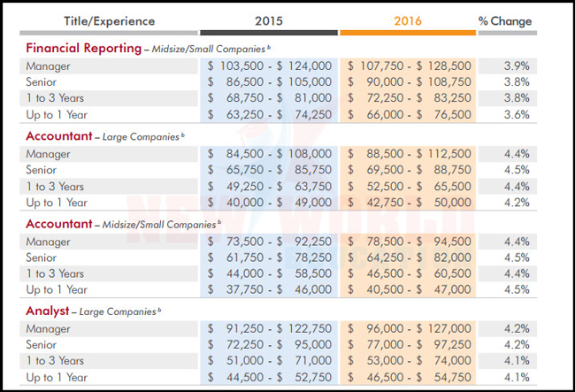Click 2016 range $88,500 - $112,500

click(x=410, y=154)
